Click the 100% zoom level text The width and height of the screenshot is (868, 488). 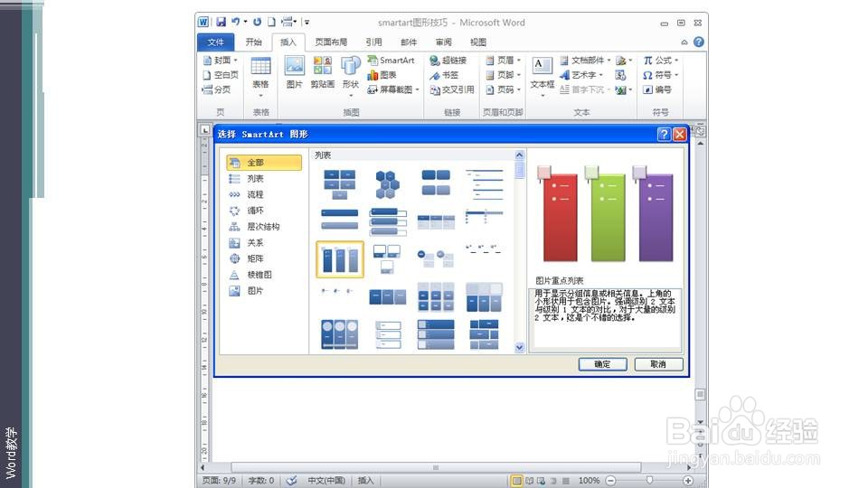coord(589,480)
